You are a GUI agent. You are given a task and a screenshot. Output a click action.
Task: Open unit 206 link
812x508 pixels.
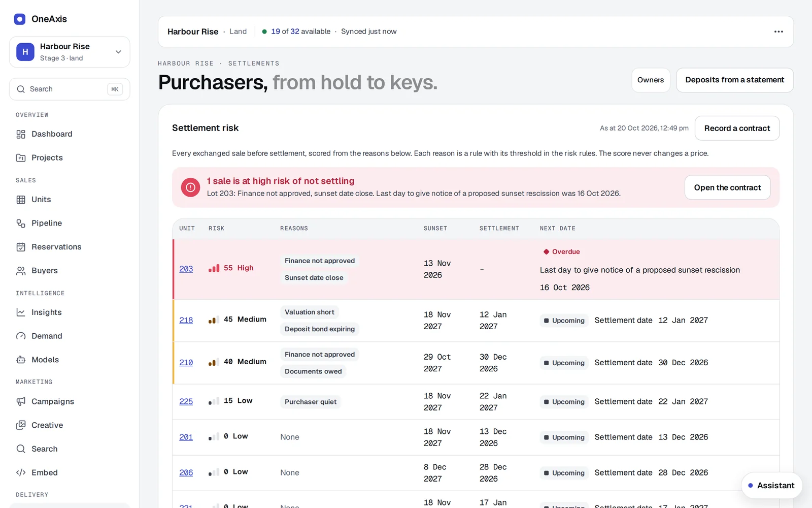pos(186,472)
